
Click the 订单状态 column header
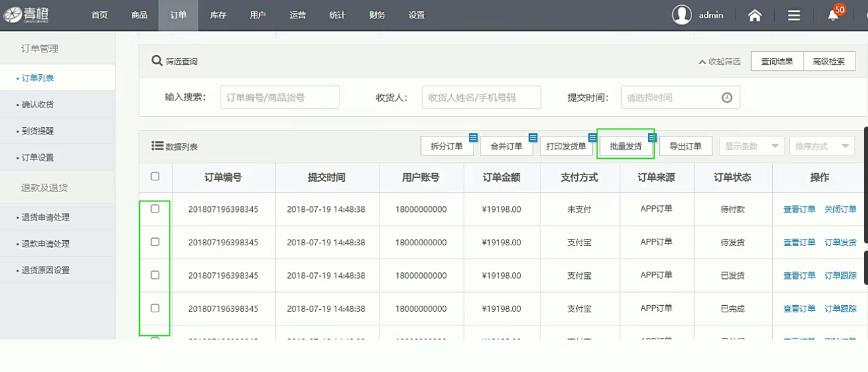click(733, 177)
